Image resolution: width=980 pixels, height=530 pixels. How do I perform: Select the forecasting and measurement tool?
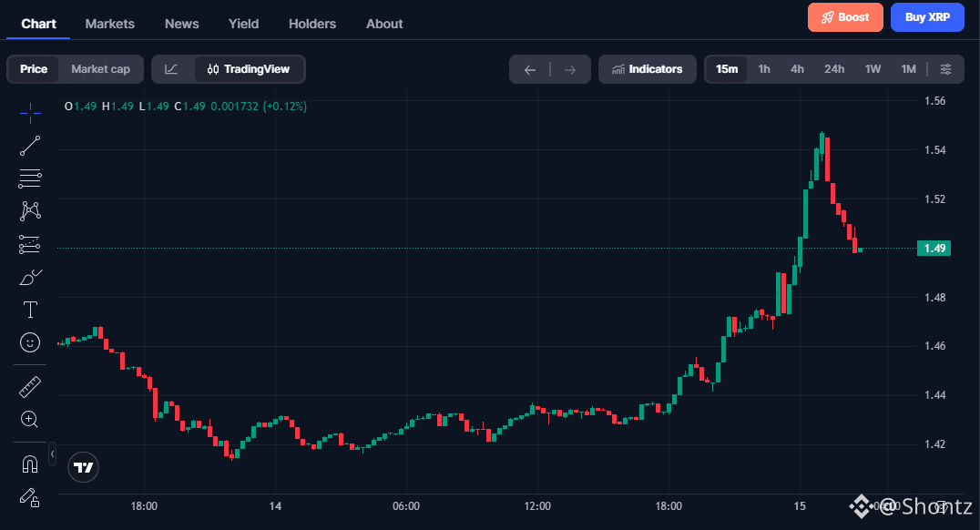click(x=30, y=244)
